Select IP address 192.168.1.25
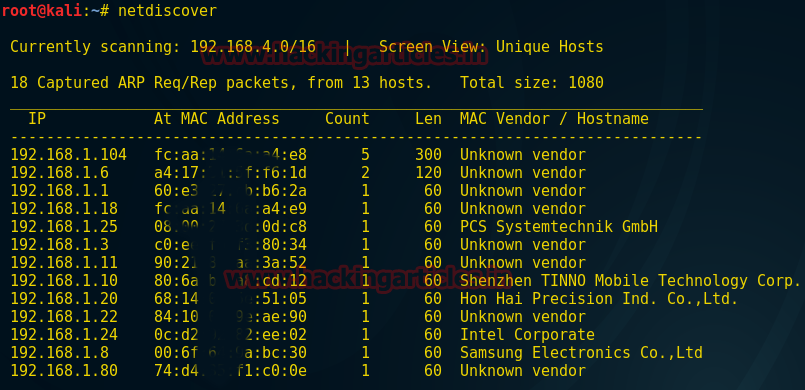The image size is (805, 390). point(64,227)
